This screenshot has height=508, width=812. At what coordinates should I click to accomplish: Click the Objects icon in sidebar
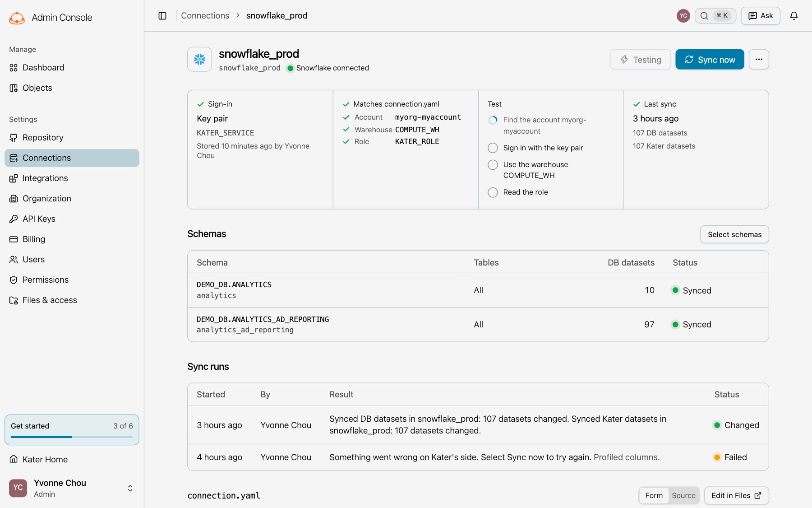[14, 88]
